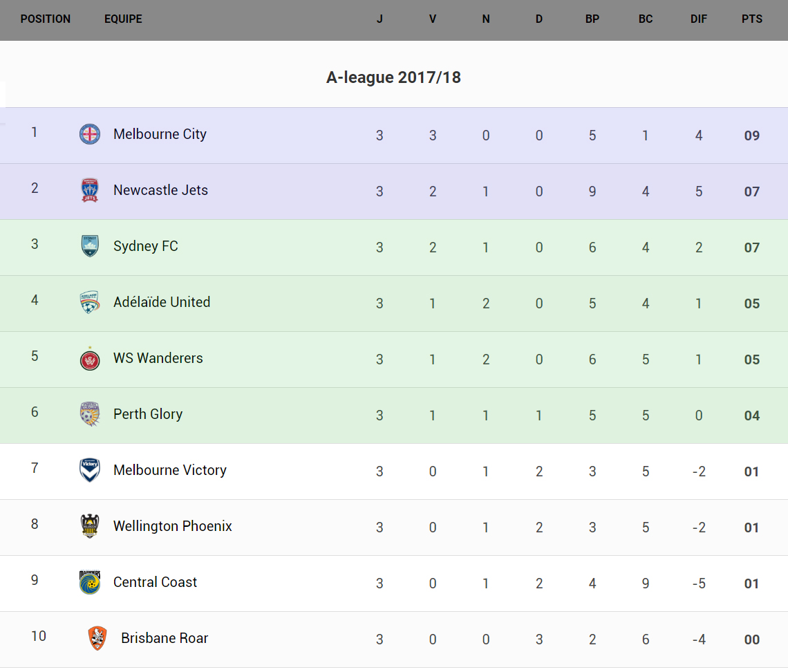This screenshot has width=788, height=672.
Task: Click the BP goals-for column header
Action: click(592, 19)
